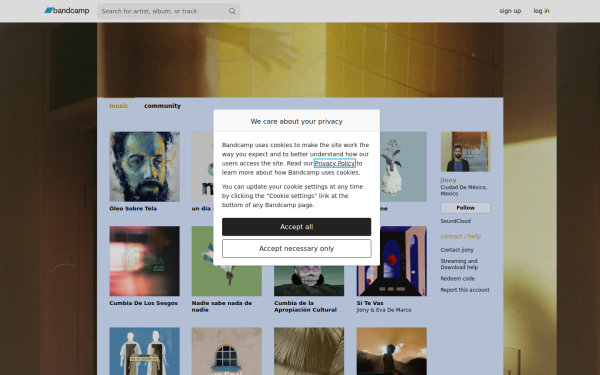The width and height of the screenshot is (600, 375).
Task: Open the album cover with two white figures
Action: point(144,351)
